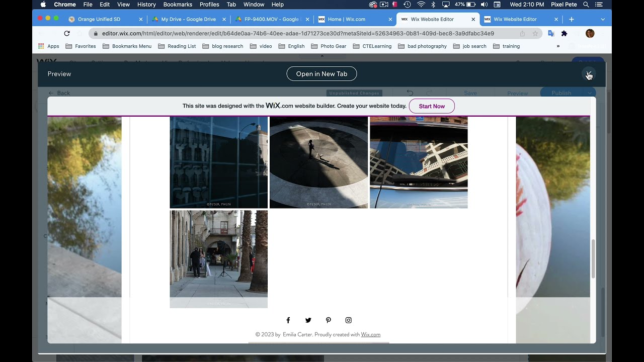Click the Instagram icon in the footer
Viewport: 644px width, 362px height.
click(x=348, y=320)
